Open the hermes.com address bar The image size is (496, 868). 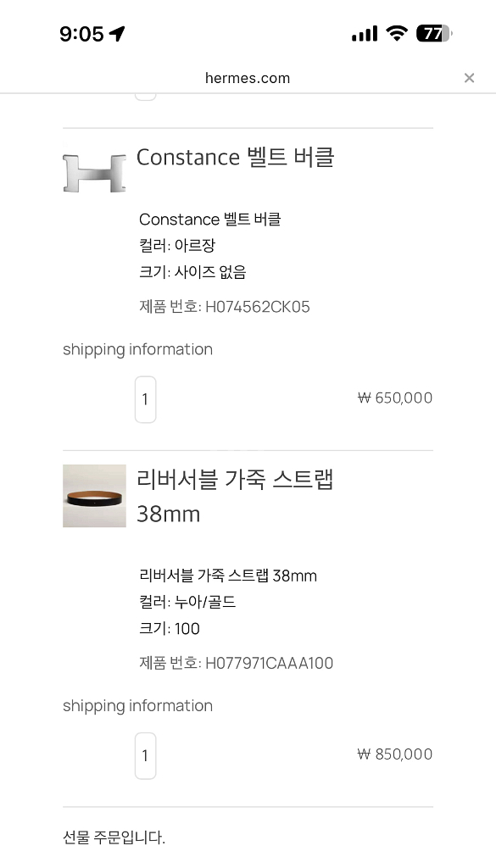[247, 77]
